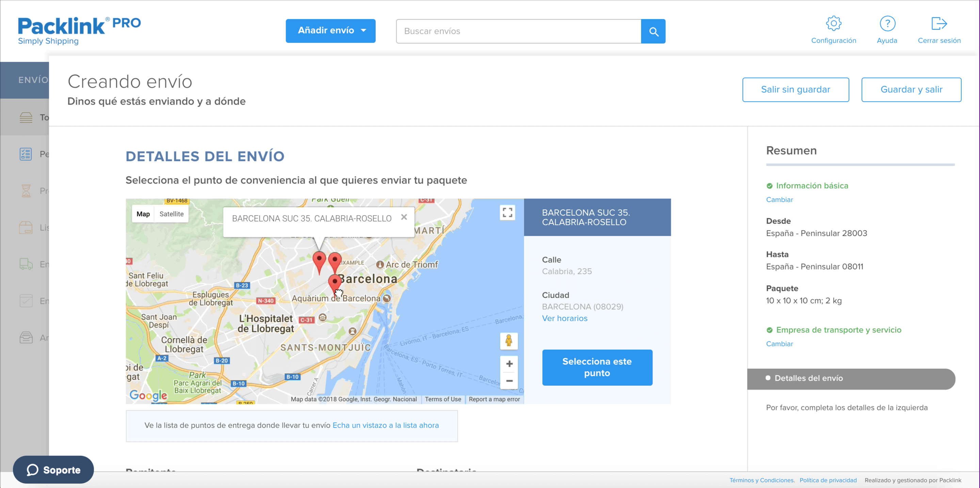Click the Street View pegman icon
This screenshot has width=980, height=488.
pos(509,340)
